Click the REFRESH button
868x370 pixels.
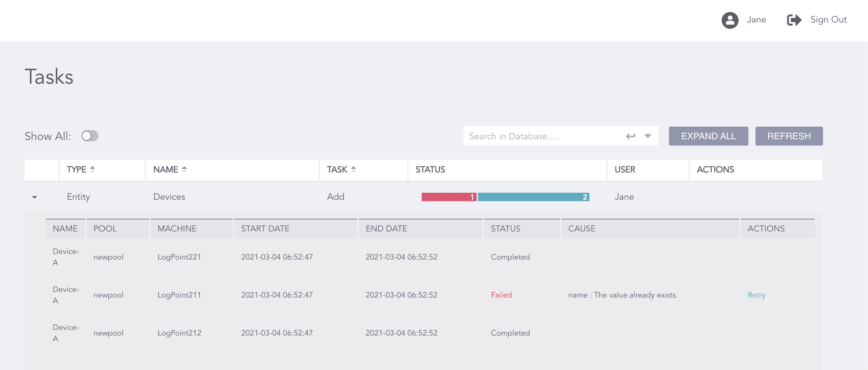789,136
